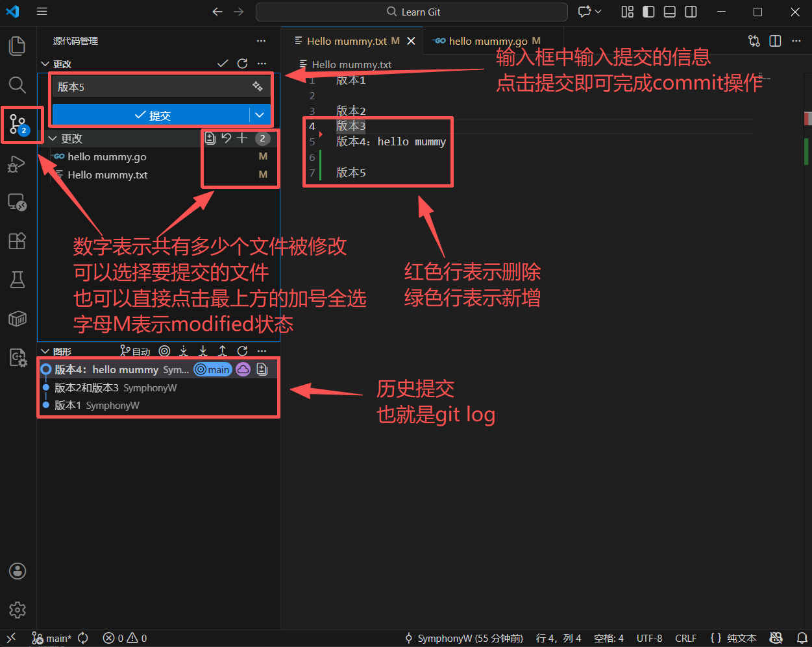812x647 pixels.
Task: Click the go to current history item target icon
Action: tap(164, 351)
